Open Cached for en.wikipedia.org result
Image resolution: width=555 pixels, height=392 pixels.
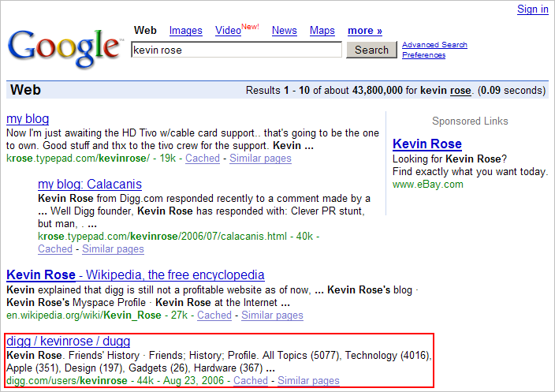click(x=214, y=315)
